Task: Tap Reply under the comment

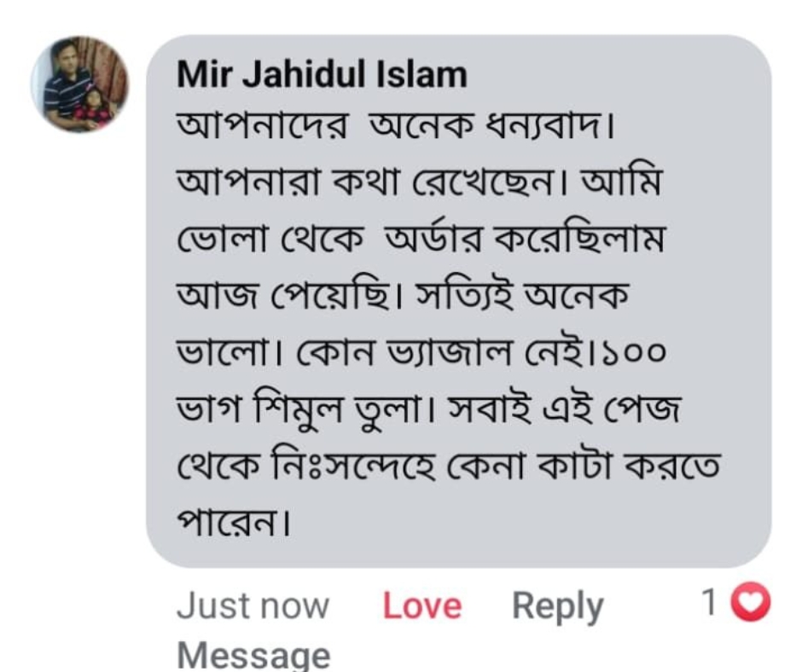Action: coord(557,606)
